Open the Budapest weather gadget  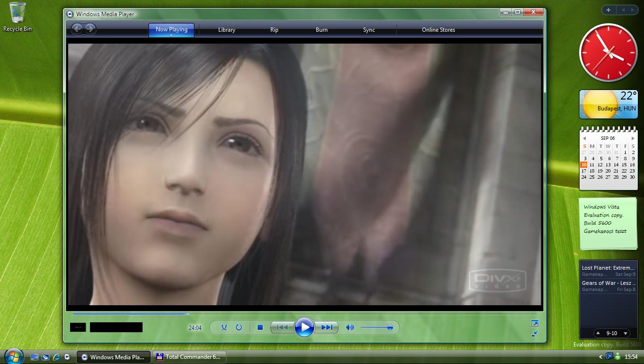point(608,104)
